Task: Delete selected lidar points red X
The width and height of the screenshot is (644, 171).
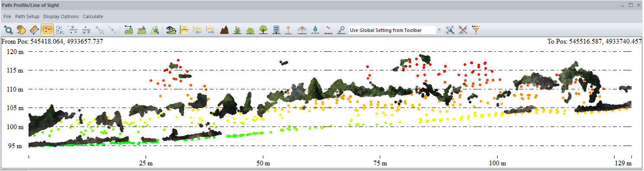Action: coord(463,30)
